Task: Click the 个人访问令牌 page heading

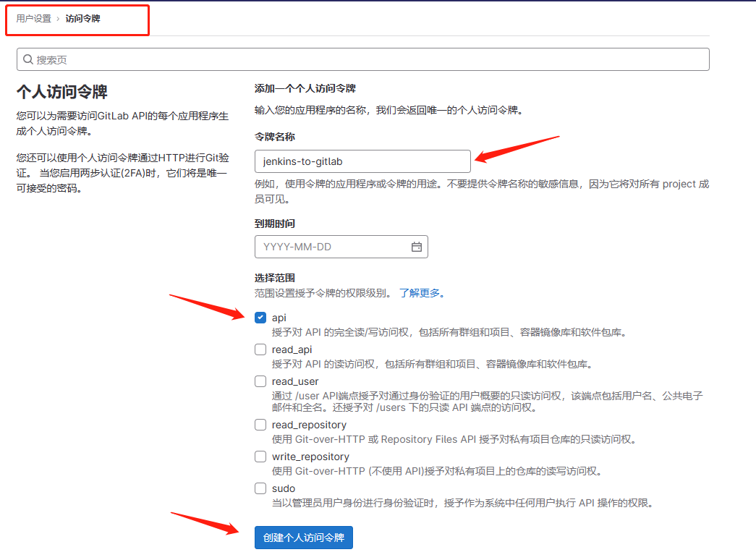Action: coord(62,92)
